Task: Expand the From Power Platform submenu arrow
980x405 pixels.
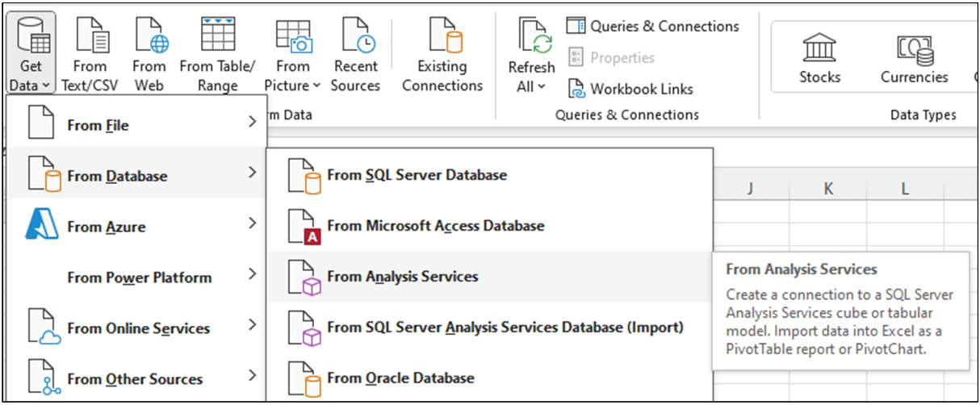Action: (x=252, y=274)
